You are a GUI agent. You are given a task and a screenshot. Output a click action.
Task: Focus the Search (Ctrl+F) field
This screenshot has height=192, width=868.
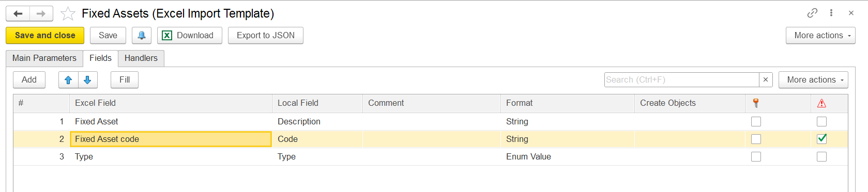pos(682,80)
